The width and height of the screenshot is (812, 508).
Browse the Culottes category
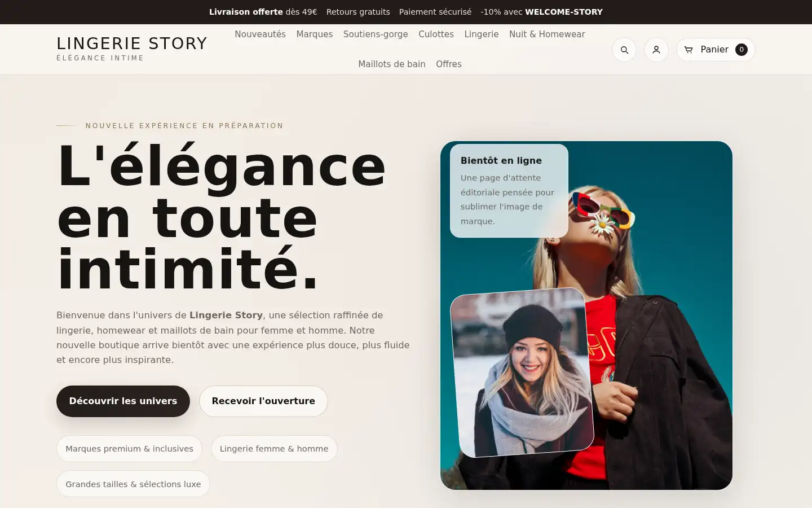pos(436,34)
